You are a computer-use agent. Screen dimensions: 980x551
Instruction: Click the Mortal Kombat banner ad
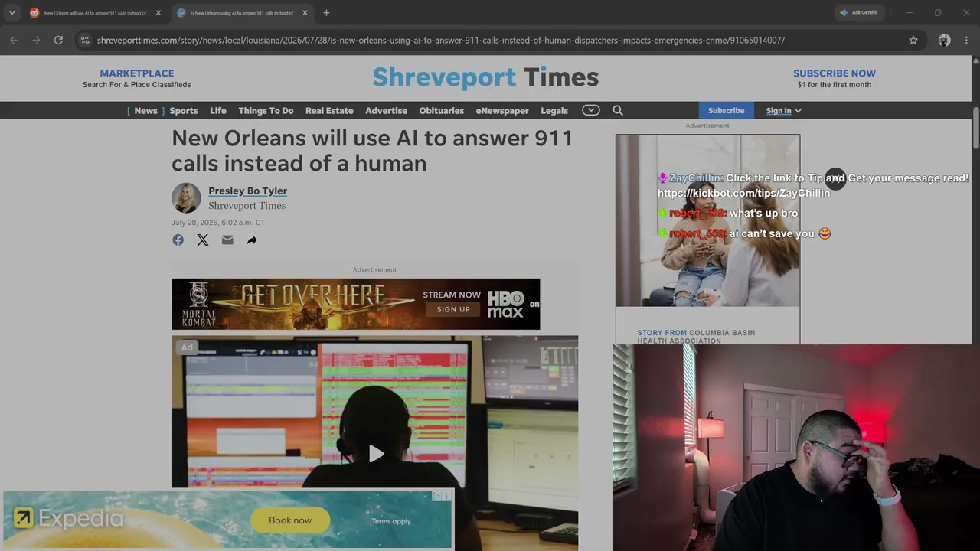(x=355, y=304)
